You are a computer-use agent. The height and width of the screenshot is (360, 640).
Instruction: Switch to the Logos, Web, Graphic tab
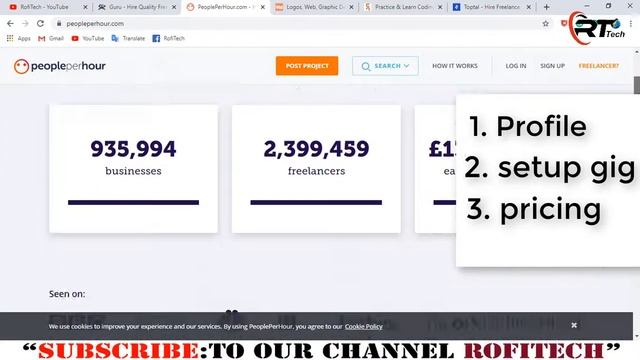310,7
